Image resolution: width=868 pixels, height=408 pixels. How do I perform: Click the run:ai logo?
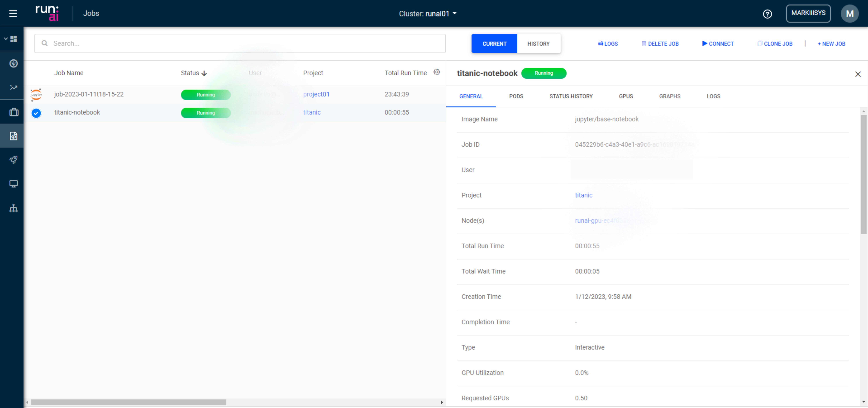coord(47,13)
